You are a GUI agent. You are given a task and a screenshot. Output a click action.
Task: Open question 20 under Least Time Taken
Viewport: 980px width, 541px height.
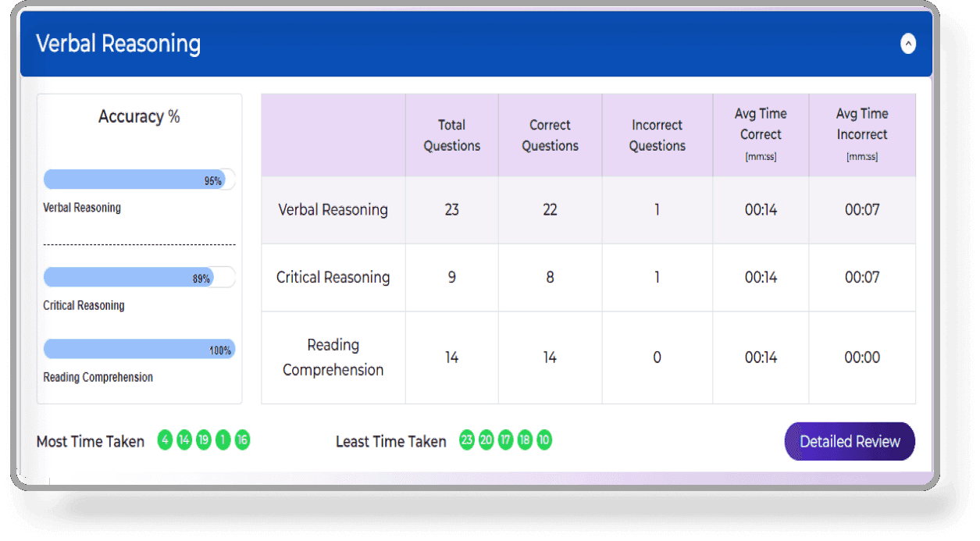(486, 440)
